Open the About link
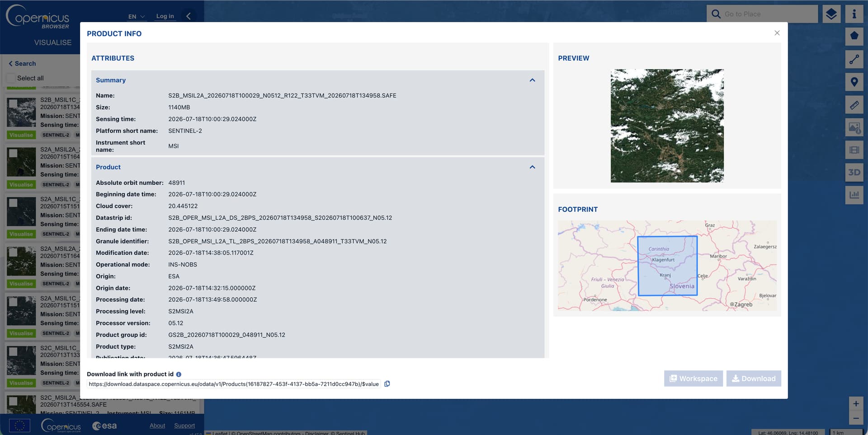 pos(157,426)
